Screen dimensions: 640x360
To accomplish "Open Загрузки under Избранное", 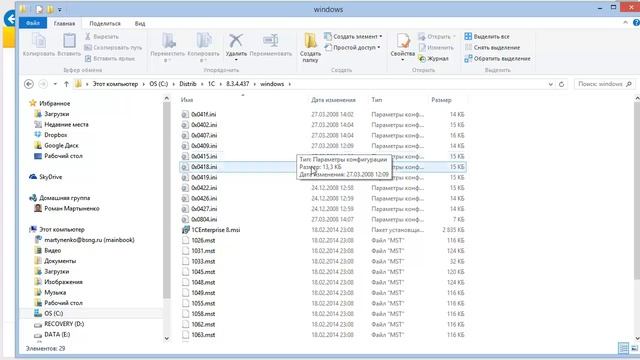I will tap(56, 114).
